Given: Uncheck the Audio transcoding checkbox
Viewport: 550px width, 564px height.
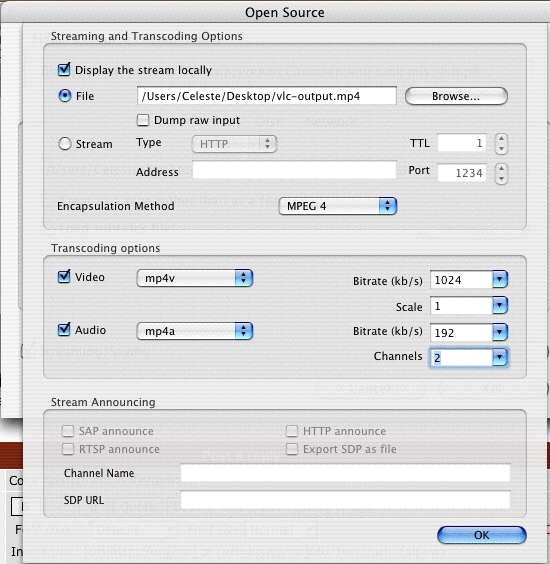Looking at the screenshot, I should pos(64,329).
